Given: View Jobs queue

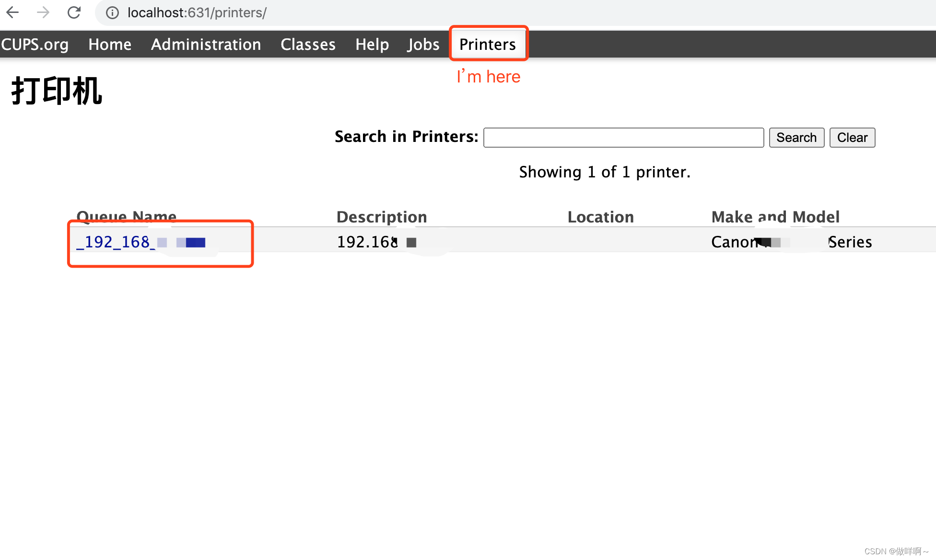Looking at the screenshot, I should click(422, 44).
